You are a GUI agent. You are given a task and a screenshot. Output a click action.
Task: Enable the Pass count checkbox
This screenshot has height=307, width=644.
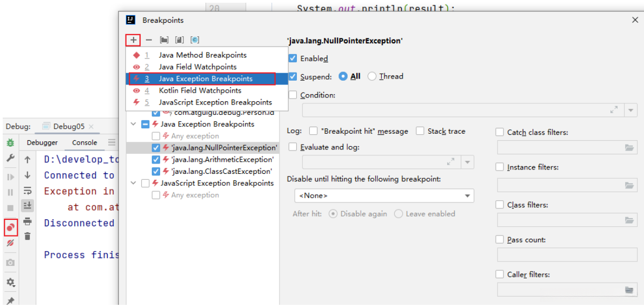coord(500,239)
